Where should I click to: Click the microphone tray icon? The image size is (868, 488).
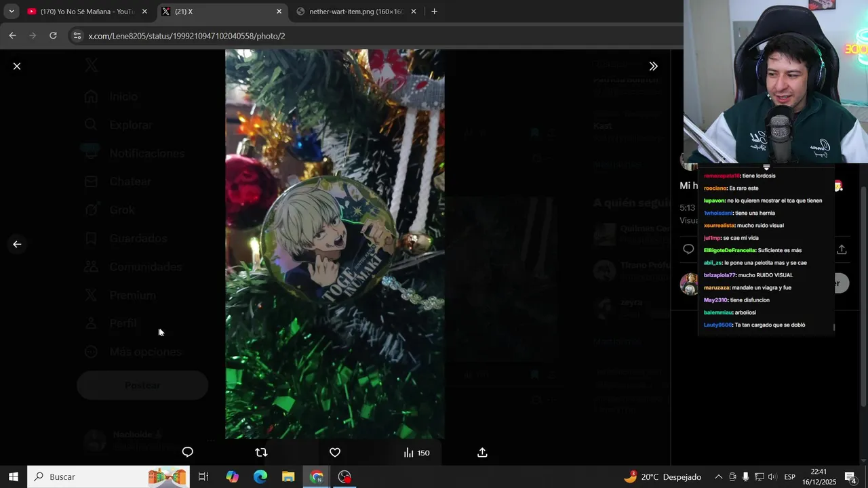pyautogui.click(x=745, y=476)
